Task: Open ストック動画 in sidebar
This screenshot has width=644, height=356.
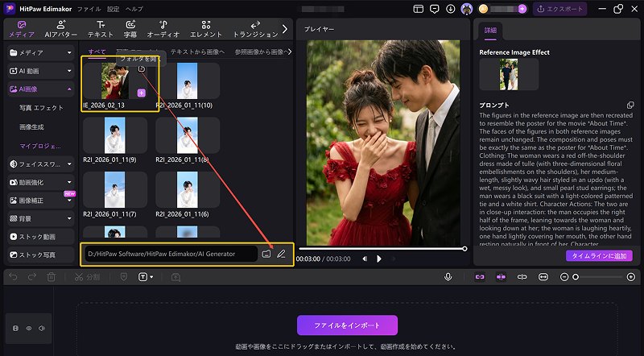Action: (x=41, y=237)
